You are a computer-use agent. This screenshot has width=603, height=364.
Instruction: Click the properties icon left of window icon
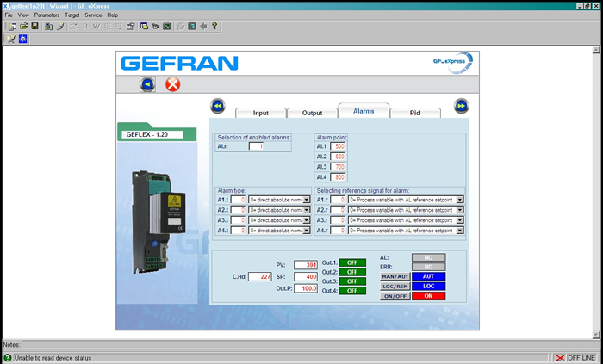point(131,27)
